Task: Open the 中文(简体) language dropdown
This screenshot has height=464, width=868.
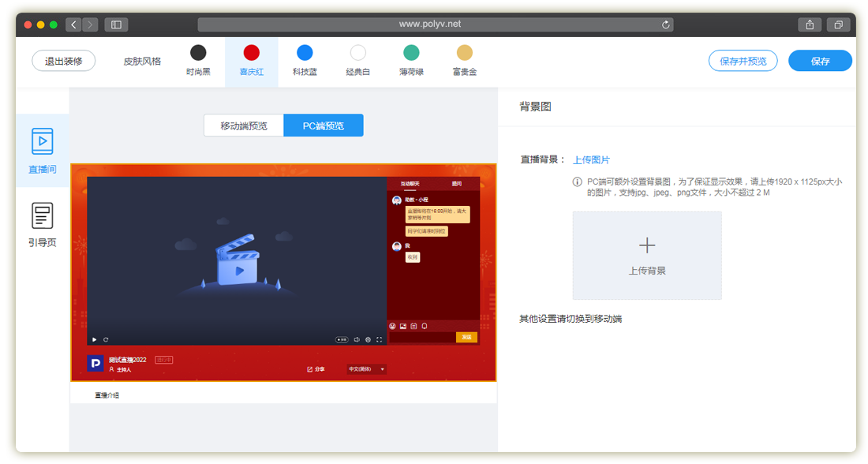Action: pos(367,369)
